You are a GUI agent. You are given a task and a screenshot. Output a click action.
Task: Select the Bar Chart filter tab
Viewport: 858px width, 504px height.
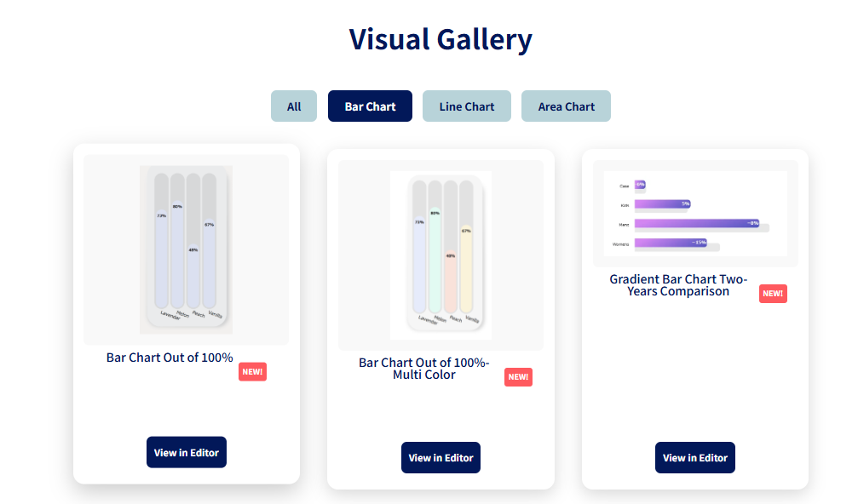point(370,106)
